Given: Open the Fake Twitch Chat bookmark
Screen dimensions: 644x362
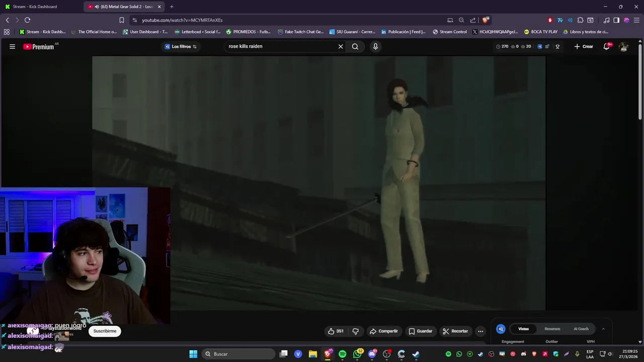Looking at the screenshot, I should [300, 32].
